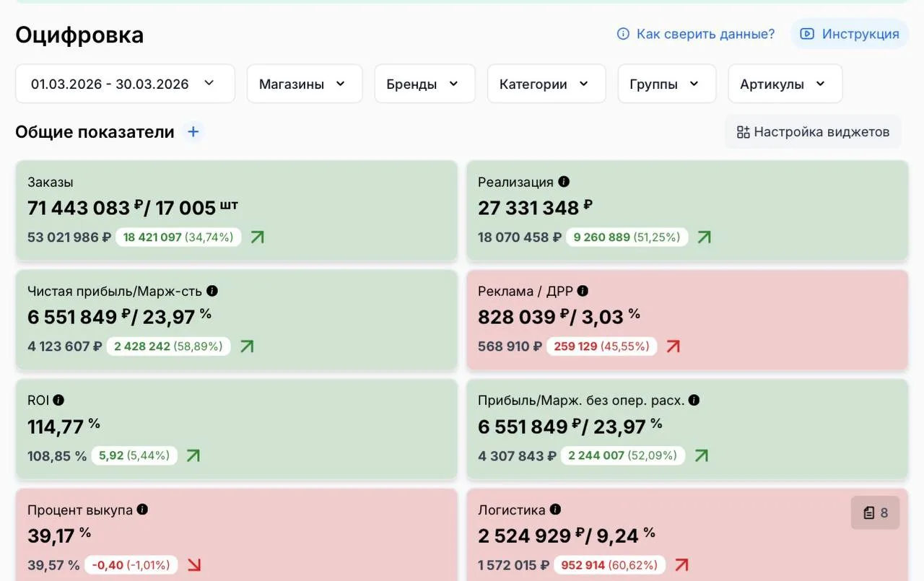
Task: Click the document badge showing 8 in Логистика
Action: point(876,513)
